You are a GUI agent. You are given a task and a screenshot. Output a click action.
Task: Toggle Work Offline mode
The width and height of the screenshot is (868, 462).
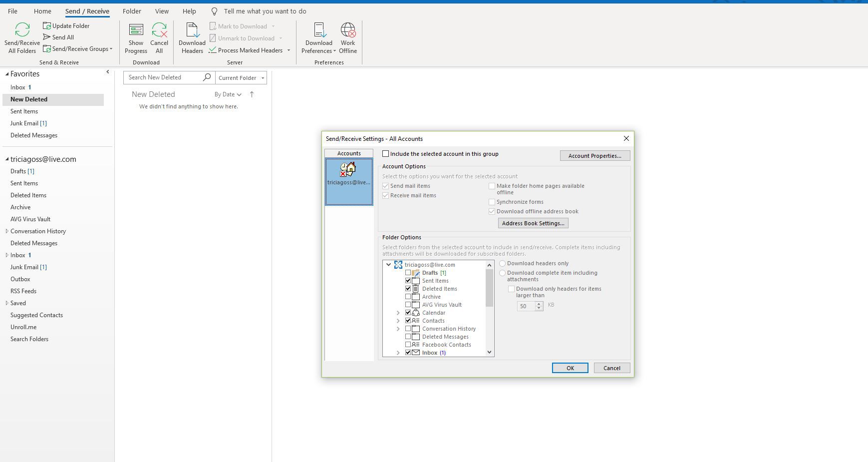coord(348,38)
